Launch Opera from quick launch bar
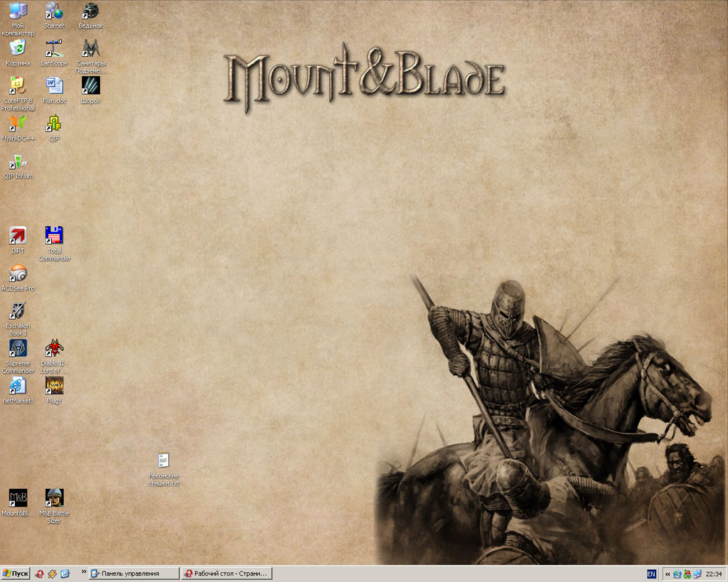Screen dimensions: 728x582 coord(40,574)
